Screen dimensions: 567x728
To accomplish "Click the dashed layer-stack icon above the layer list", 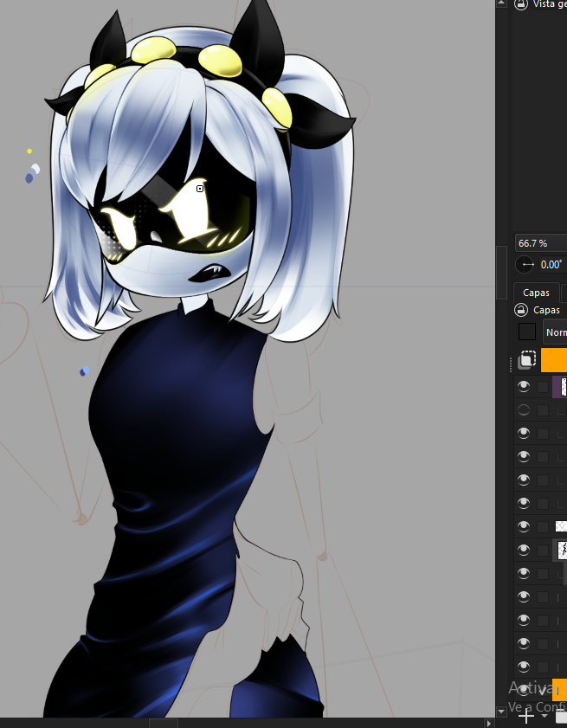I will click(x=527, y=360).
